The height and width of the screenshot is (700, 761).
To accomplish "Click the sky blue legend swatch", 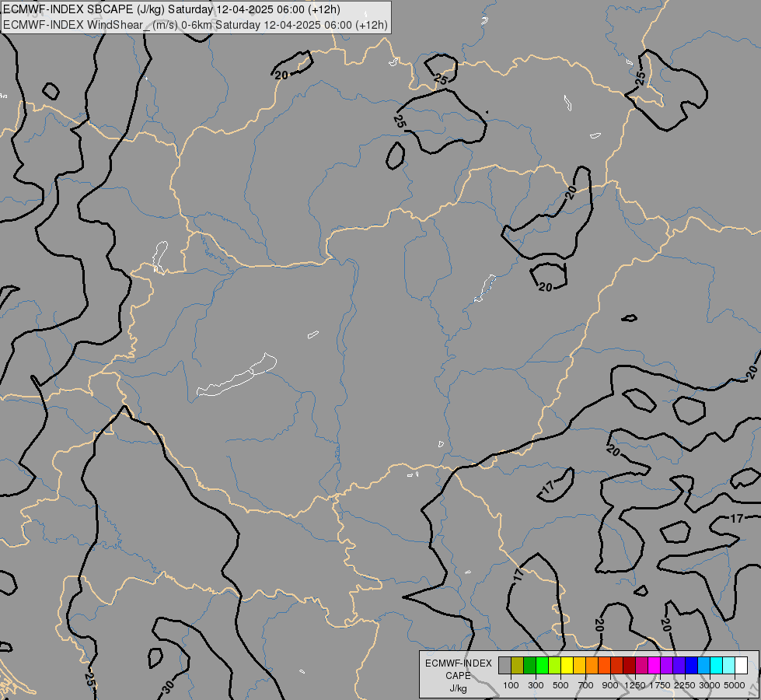I will pyautogui.click(x=704, y=666).
